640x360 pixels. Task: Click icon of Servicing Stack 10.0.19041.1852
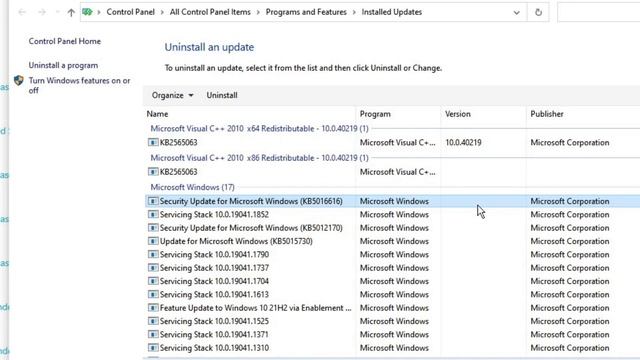153,215
